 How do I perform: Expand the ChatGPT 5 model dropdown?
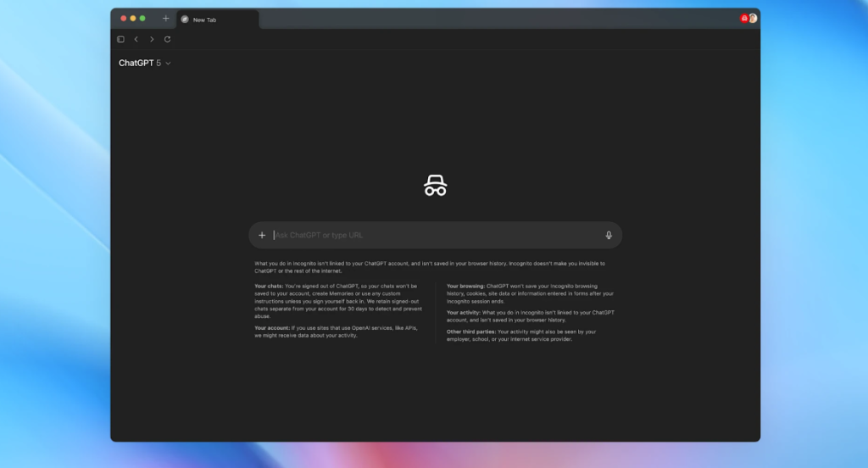click(x=144, y=63)
